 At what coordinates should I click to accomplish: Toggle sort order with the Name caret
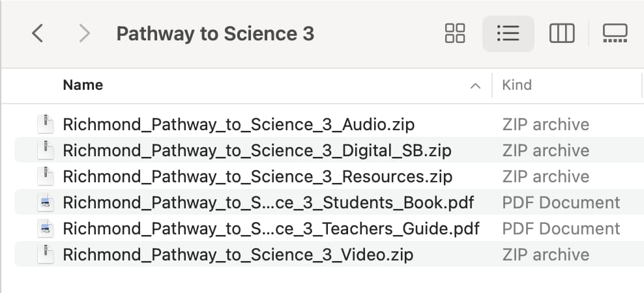point(475,86)
